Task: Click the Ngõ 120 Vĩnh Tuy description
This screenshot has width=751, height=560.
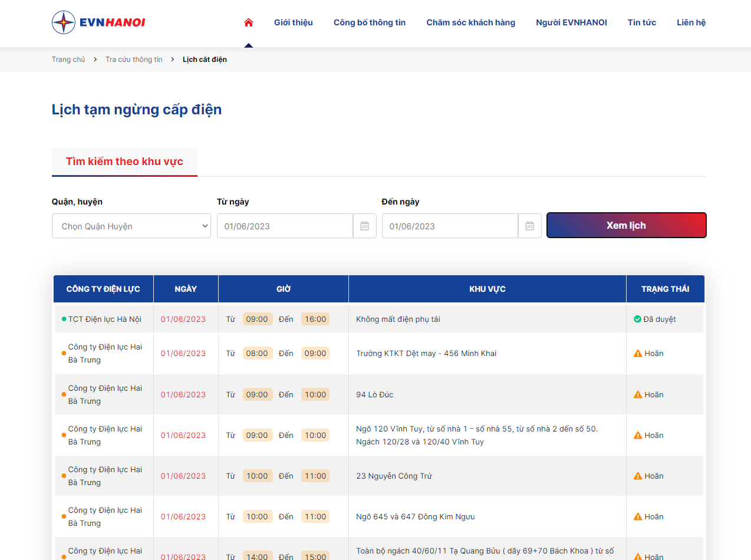Action: [x=477, y=435]
